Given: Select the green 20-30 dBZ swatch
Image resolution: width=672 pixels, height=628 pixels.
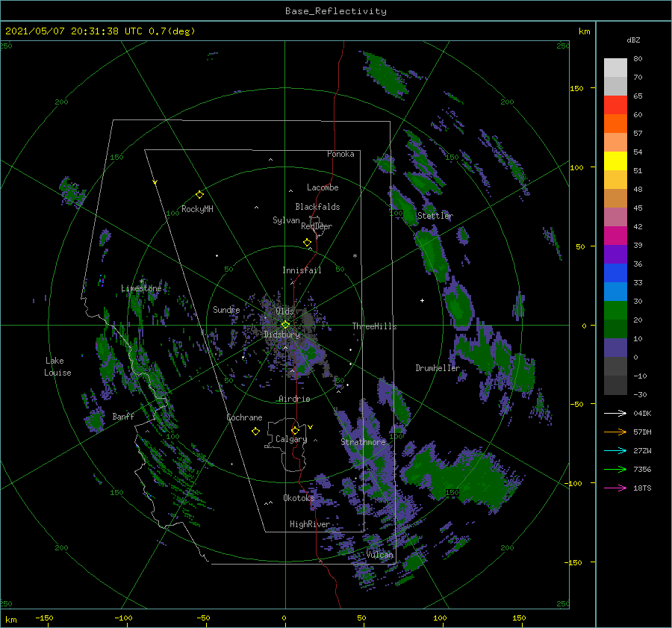Looking at the screenshot, I should click(x=615, y=311).
